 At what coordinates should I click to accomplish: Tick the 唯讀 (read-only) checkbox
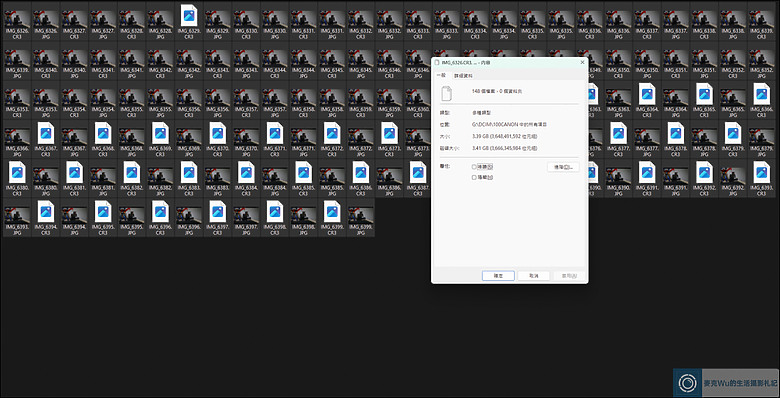tap(474, 167)
